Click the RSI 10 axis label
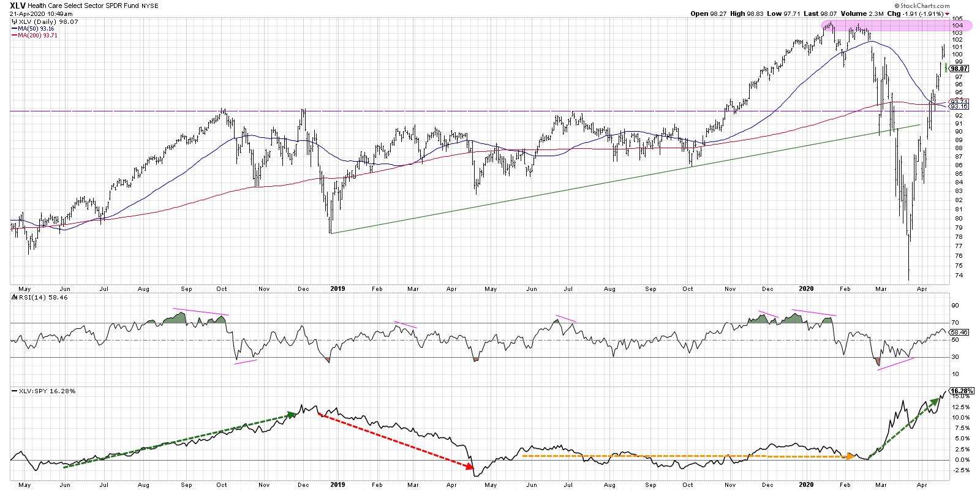The width and height of the screenshot is (980, 490). click(954, 374)
